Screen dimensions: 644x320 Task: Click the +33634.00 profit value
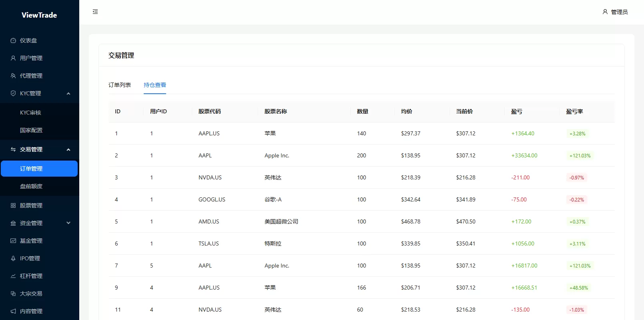coord(524,155)
